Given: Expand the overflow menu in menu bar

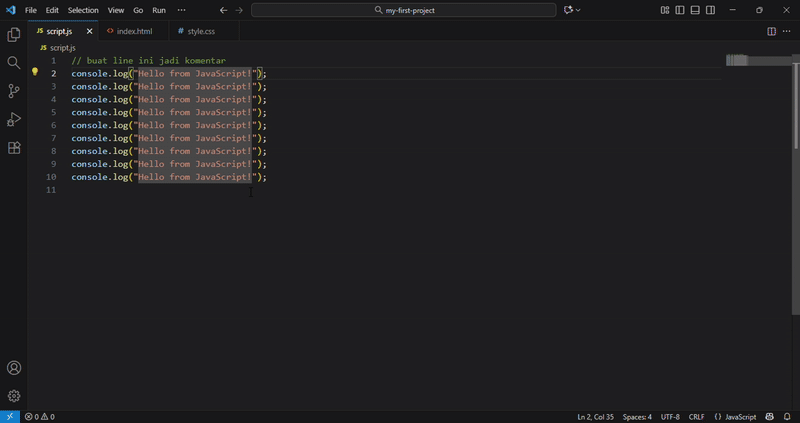Looking at the screenshot, I should pos(181,10).
